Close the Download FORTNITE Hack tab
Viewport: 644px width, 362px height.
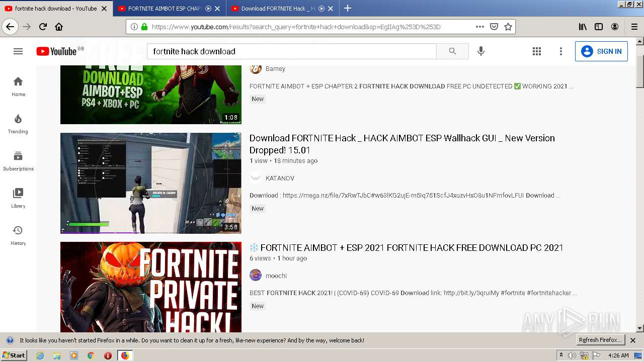pyautogui.click(x=331, y=9)
